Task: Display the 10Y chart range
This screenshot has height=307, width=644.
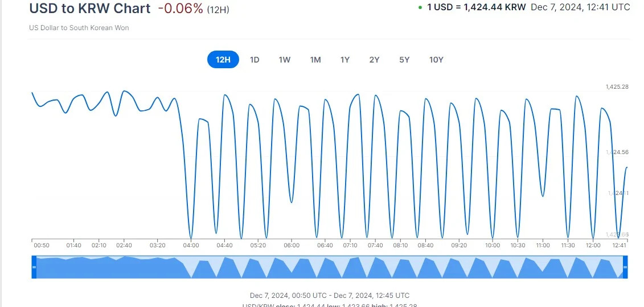Action: [x=436, y=60]
